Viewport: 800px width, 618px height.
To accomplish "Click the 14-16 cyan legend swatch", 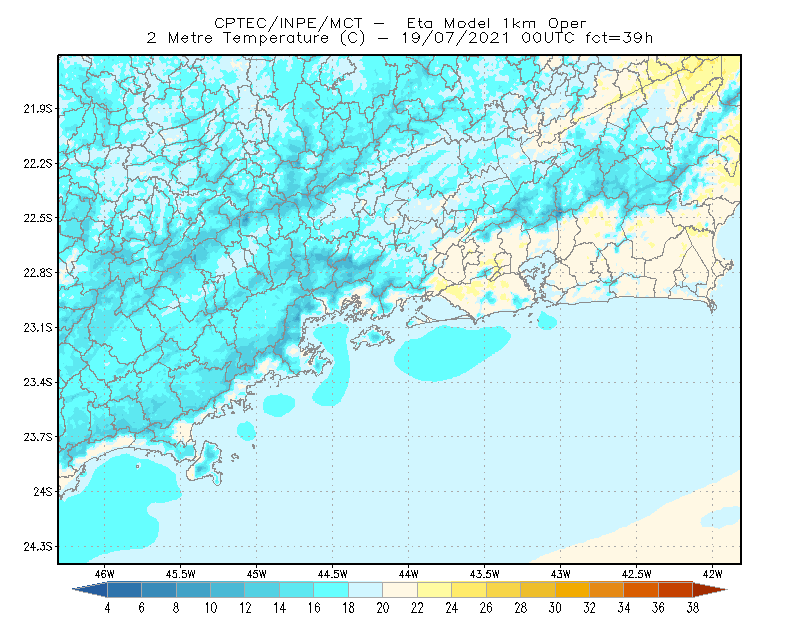I will 297,590.
